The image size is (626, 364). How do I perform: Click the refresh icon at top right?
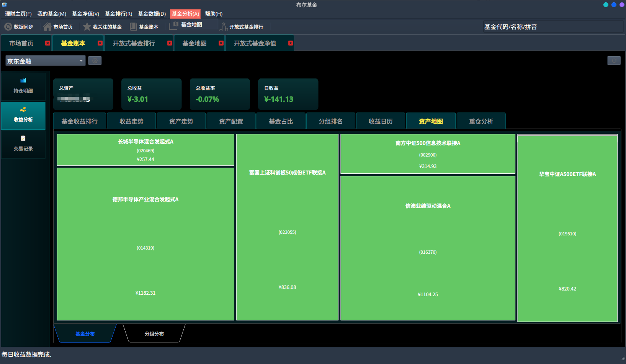[x=614, y=60]
